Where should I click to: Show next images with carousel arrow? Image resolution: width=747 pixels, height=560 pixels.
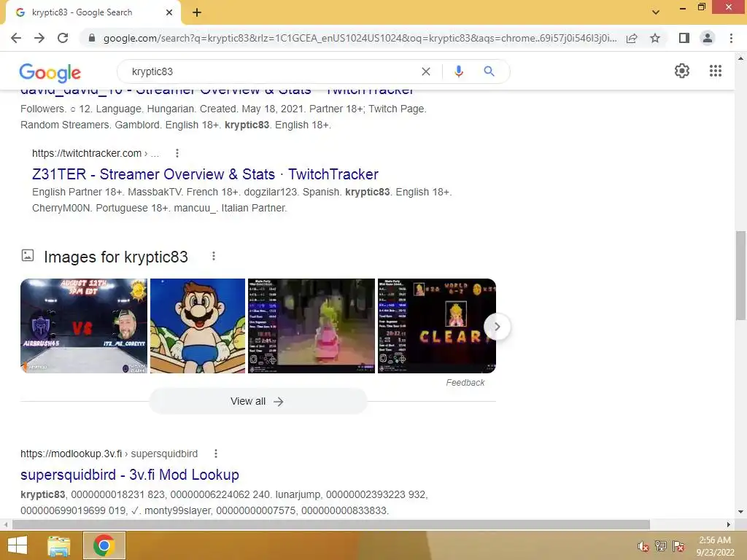(497, 327)
